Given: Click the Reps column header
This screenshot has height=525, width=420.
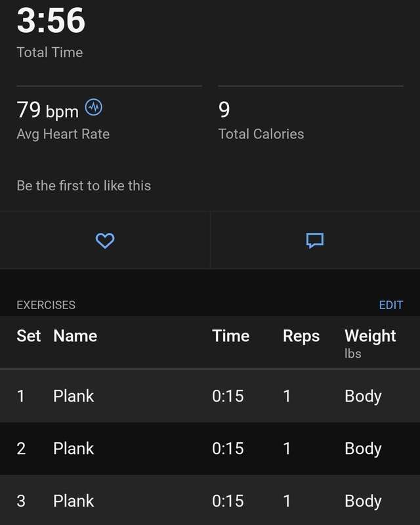Looking at the screenshot, I should (x=301, y=337).
